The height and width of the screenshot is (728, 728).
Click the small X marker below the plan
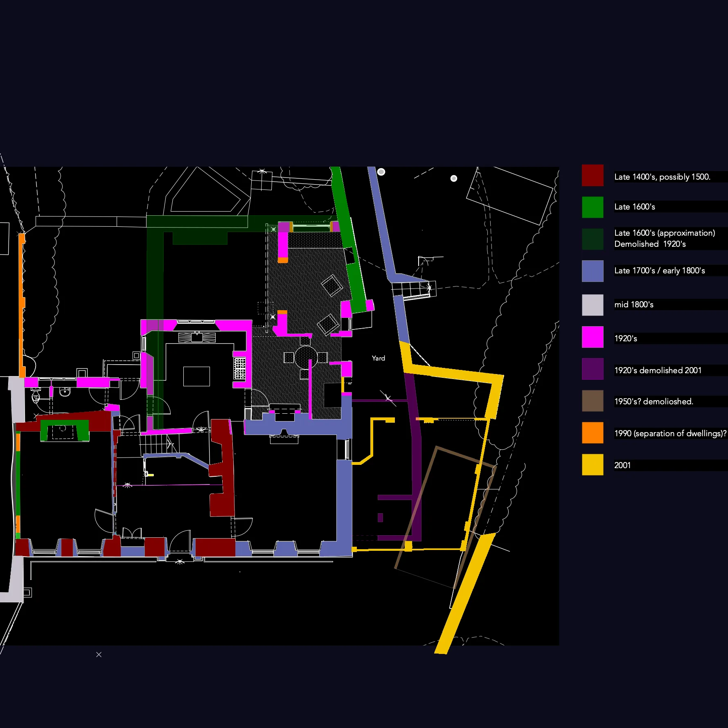coord(99,654)
